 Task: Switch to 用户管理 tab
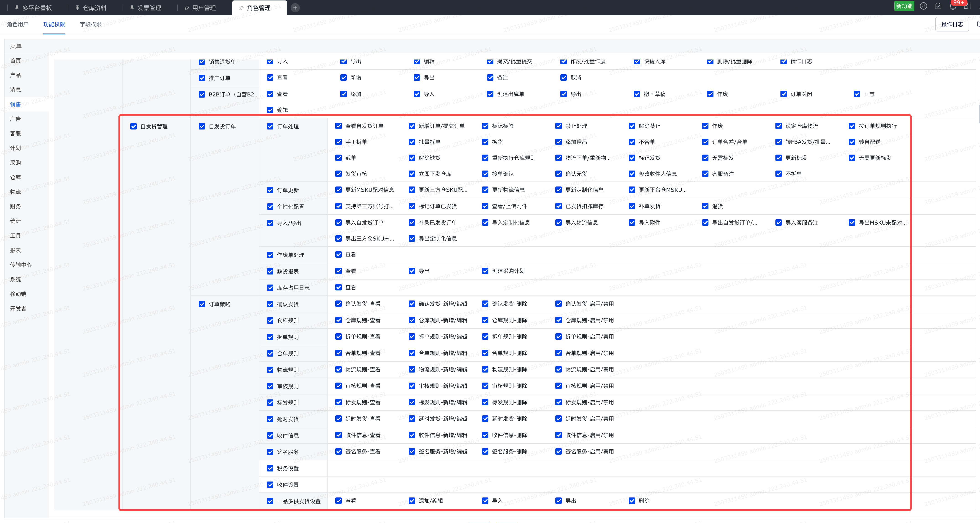click(204, 8)
